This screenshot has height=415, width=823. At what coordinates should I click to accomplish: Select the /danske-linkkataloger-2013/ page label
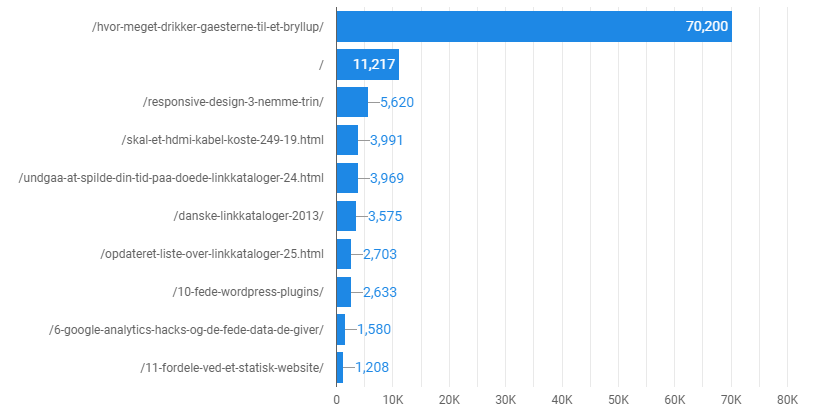click(x=248, y=216)
